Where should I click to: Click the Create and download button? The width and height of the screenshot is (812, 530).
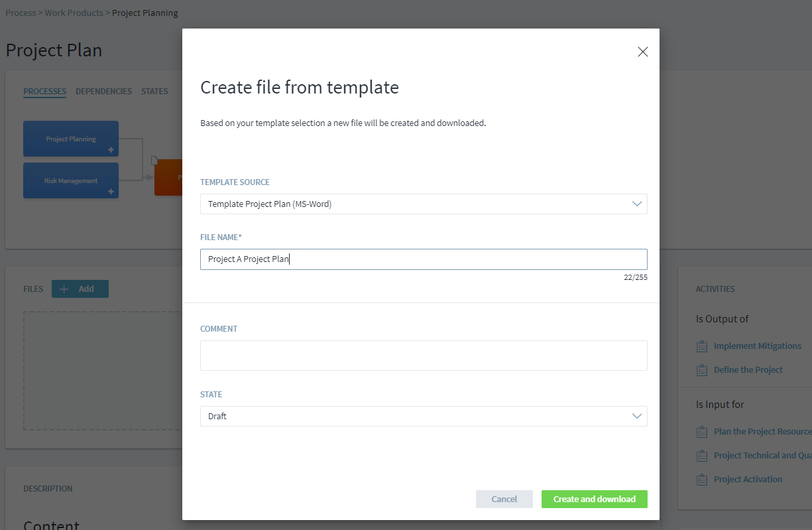pos(594,499)
